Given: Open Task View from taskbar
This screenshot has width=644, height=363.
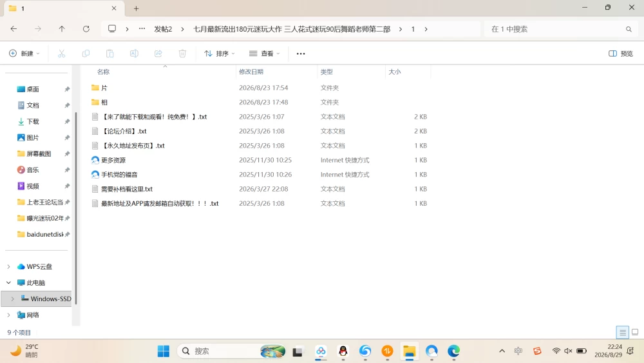Looking at the screenshot, I should (298, 351).
